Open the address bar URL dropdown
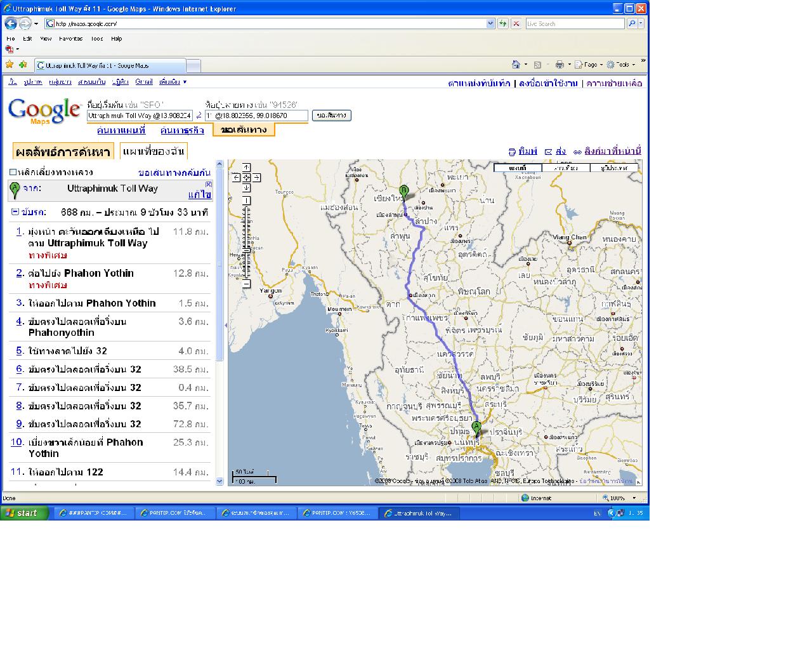 click(x=490, y=23)
